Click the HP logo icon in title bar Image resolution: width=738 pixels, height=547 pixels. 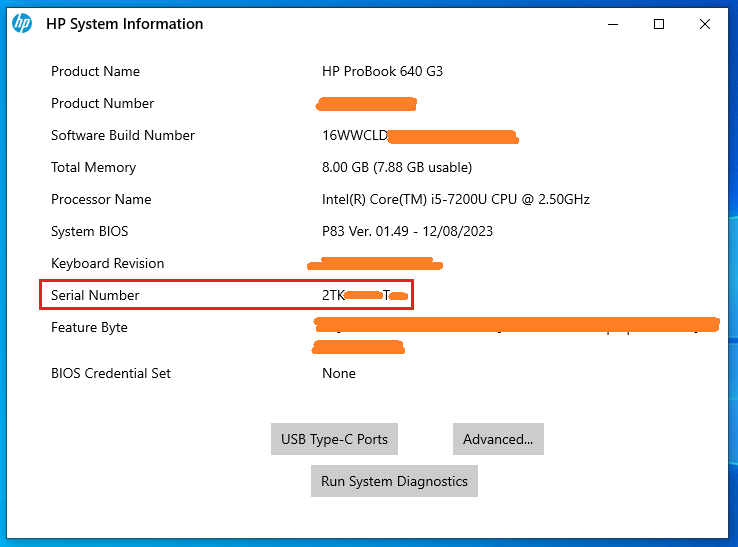(22, 24)
